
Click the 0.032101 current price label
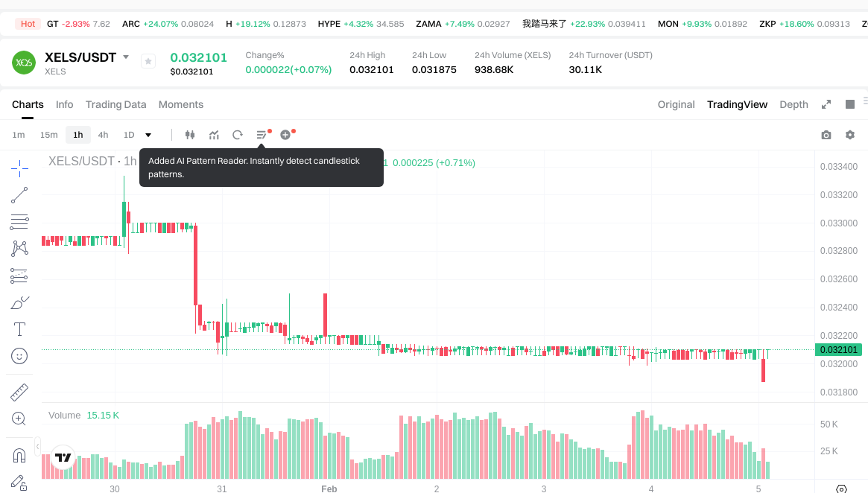coord(840,350)
